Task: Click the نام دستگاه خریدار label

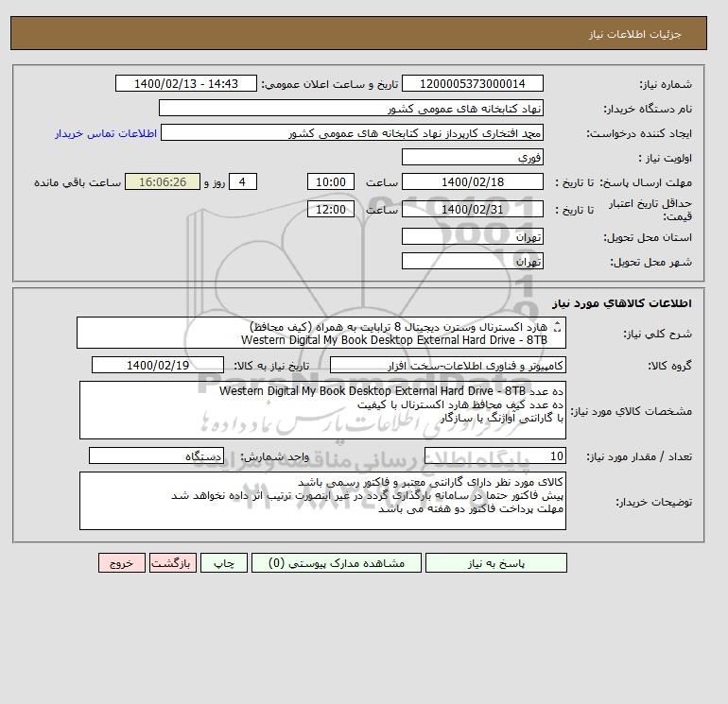Action: click(648, 109)
